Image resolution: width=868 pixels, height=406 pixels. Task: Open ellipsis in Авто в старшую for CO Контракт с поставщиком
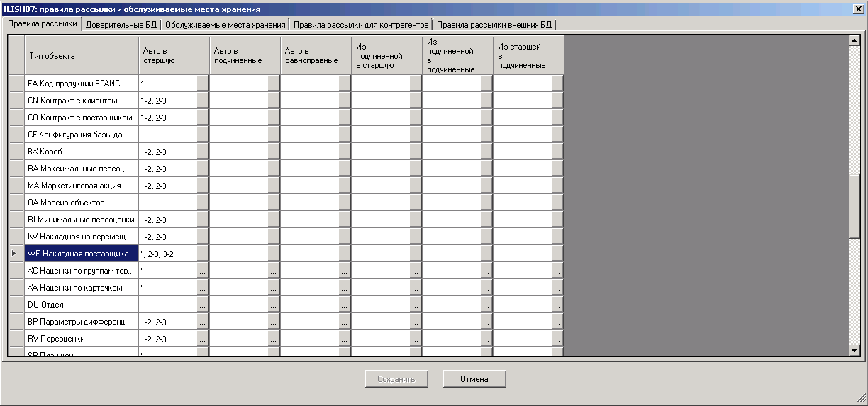point(203,118)
